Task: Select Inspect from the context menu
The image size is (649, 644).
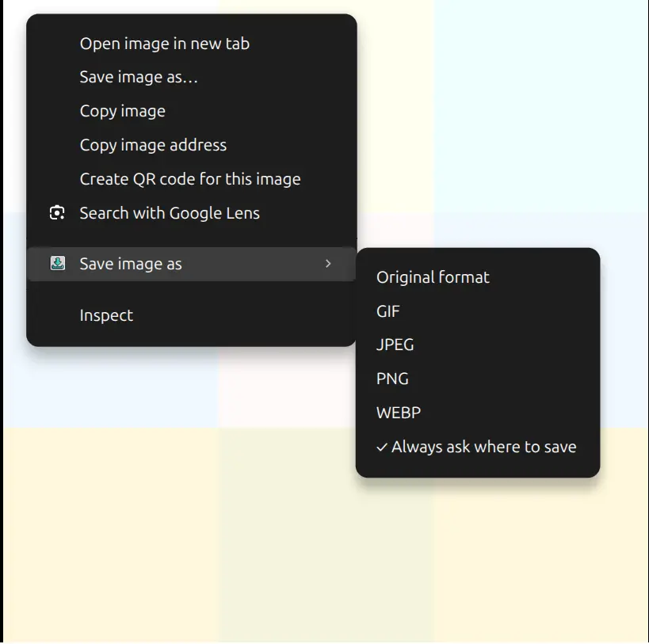Action: pos(105,314)
